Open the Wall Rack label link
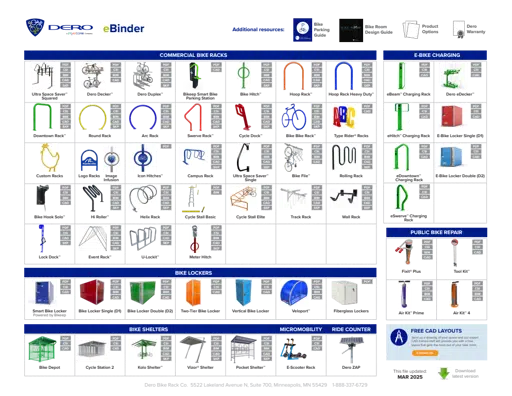 (351, 217)
